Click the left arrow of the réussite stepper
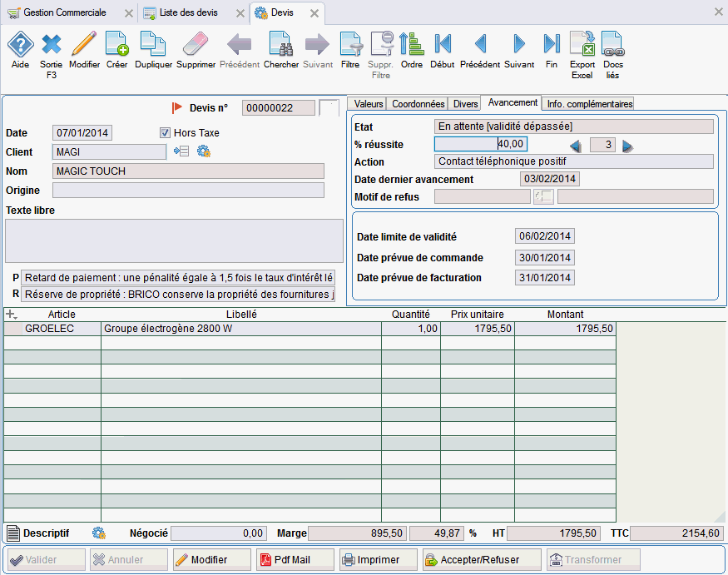728x575 pixels. pos(574,146)
